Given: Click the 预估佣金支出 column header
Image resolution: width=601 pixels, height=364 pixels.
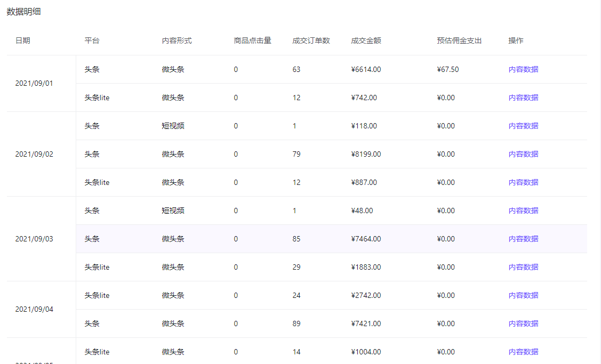Looking at the screenshot, I should point(459,41).
